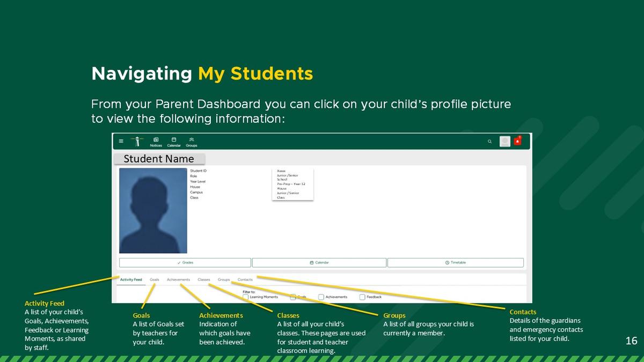Click the wide Calendar button
Image resolution: width=644 pixels, height=362 pixels.
319,263
